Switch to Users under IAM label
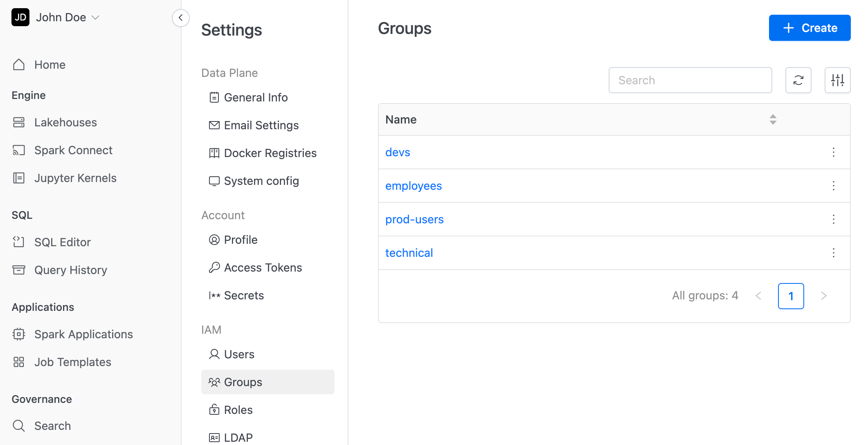This screenshot has height=445, width=868. pyautogui.click(x=239, y=354)
